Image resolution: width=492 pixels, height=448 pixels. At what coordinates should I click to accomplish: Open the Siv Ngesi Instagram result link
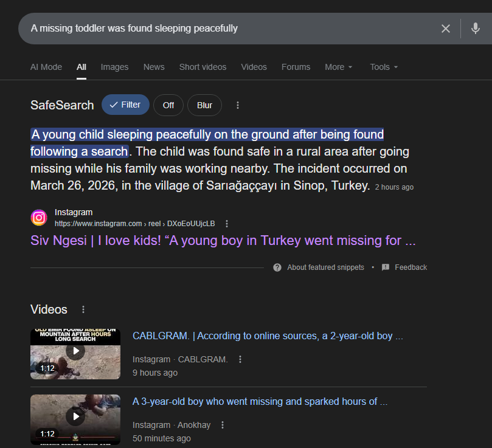tap(223, 241)
